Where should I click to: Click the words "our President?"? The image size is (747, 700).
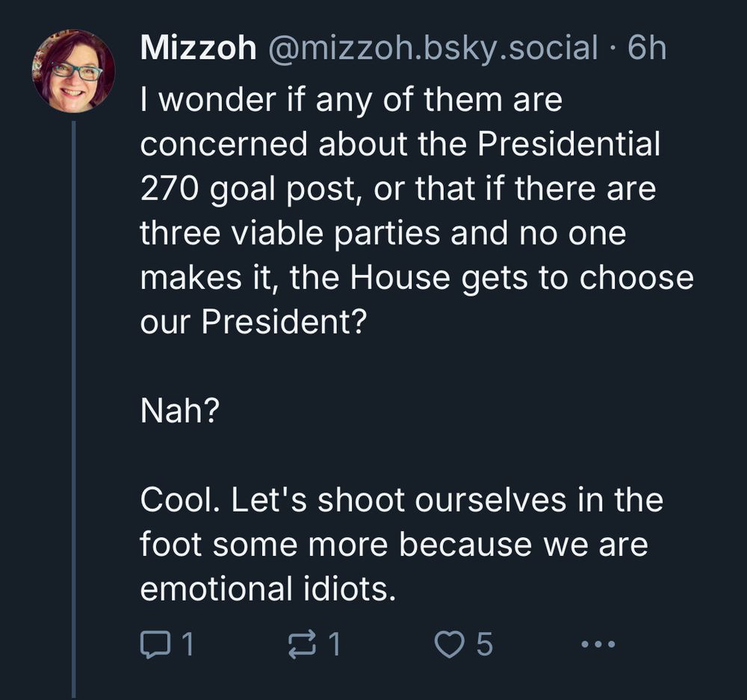[254, 322]
